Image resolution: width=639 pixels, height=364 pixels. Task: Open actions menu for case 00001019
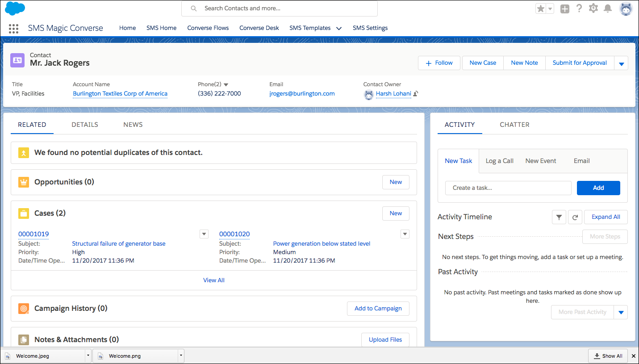click(204, 234)
